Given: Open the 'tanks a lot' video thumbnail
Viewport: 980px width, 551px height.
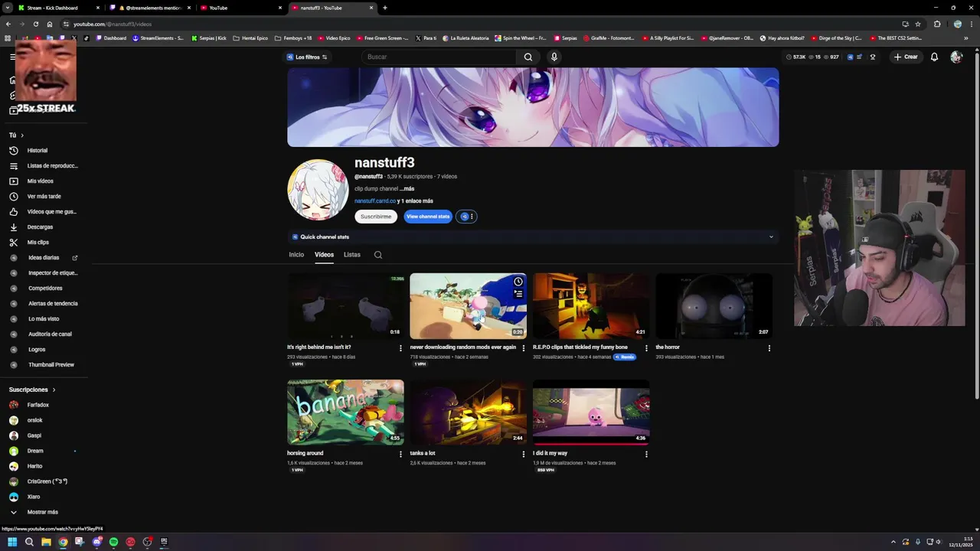Looking at the screenshot, I should pyautogui.click(x=468, y=412).
